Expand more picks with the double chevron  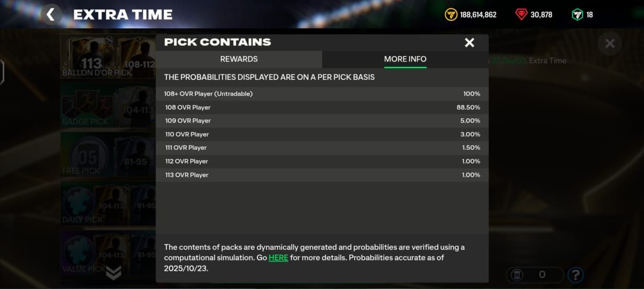click(x=113, y=273)
